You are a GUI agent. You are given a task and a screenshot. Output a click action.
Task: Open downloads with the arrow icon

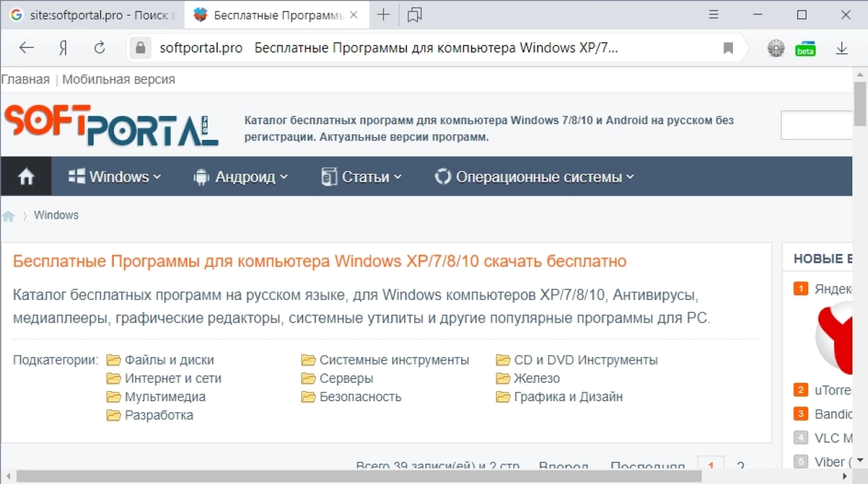[842, 48]
